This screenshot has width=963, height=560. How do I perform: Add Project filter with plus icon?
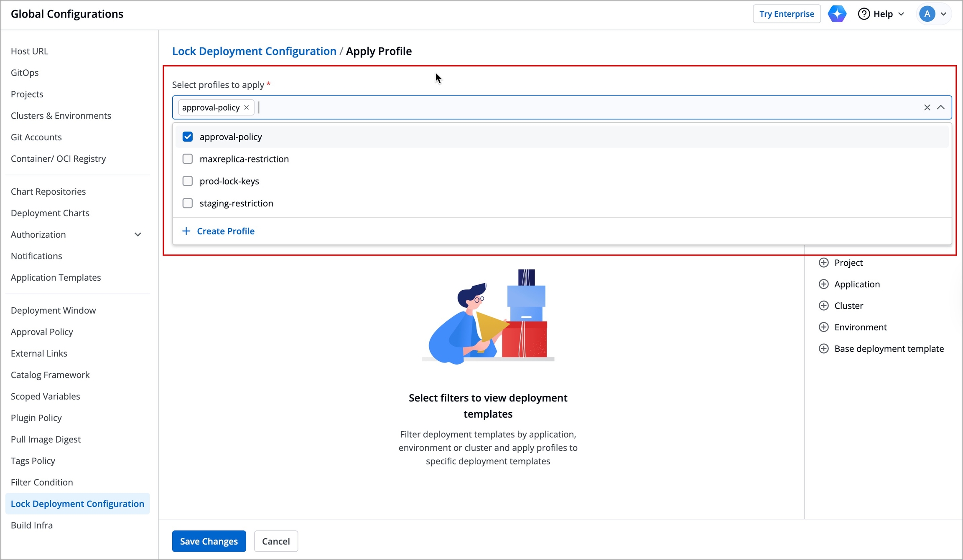(x=823, y=263)
